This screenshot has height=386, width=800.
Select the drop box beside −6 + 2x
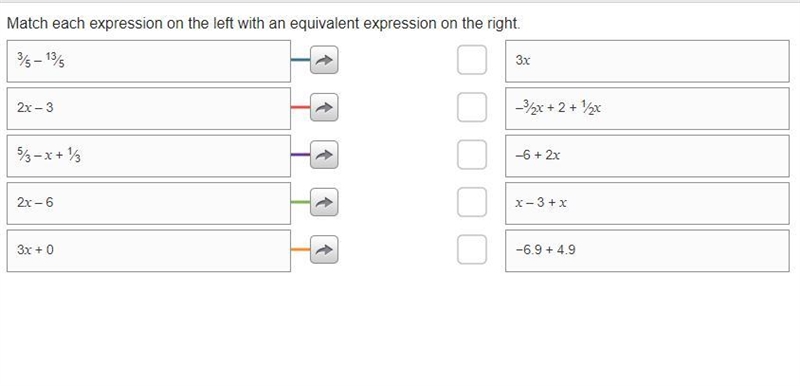(472, 155)
